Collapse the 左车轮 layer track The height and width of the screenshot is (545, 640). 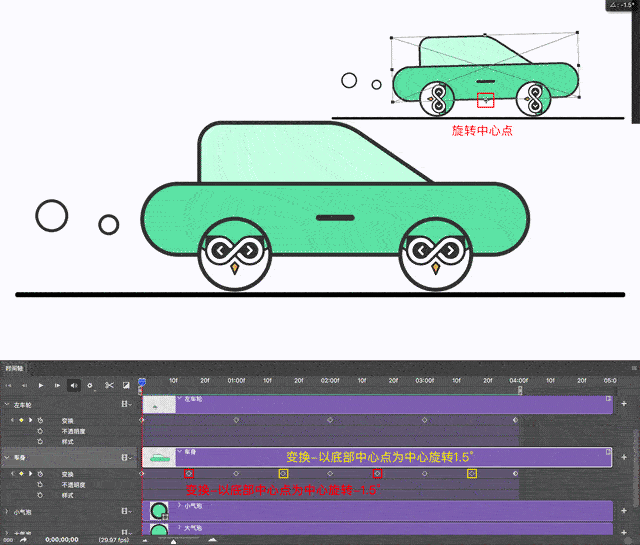(x=6, y=404)
